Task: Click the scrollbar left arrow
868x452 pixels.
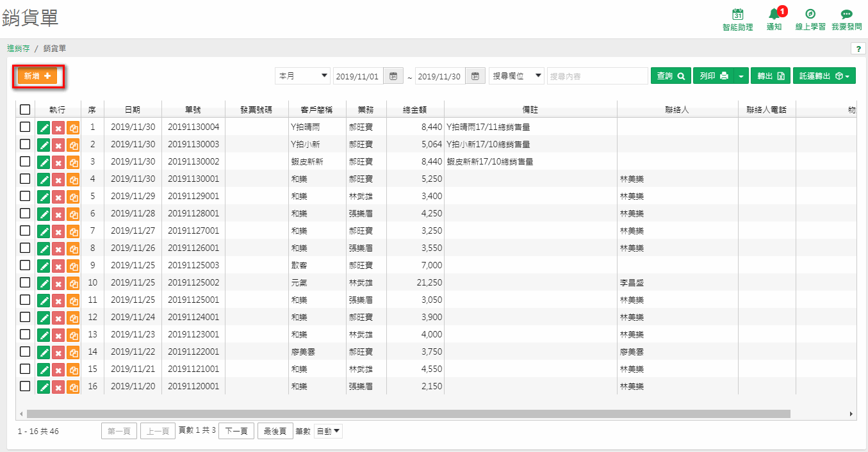Action: (21, 414)
